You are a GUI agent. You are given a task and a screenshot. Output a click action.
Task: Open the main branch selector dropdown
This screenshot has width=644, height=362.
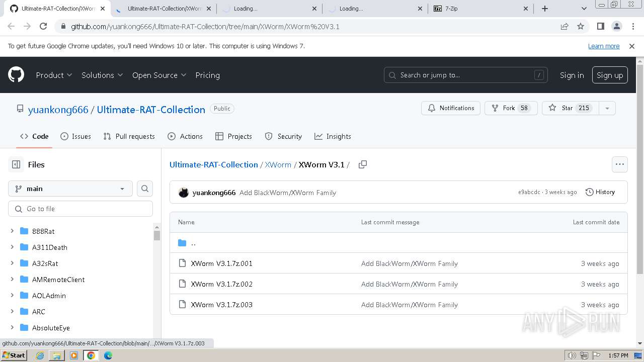click(x=70, y=189)
